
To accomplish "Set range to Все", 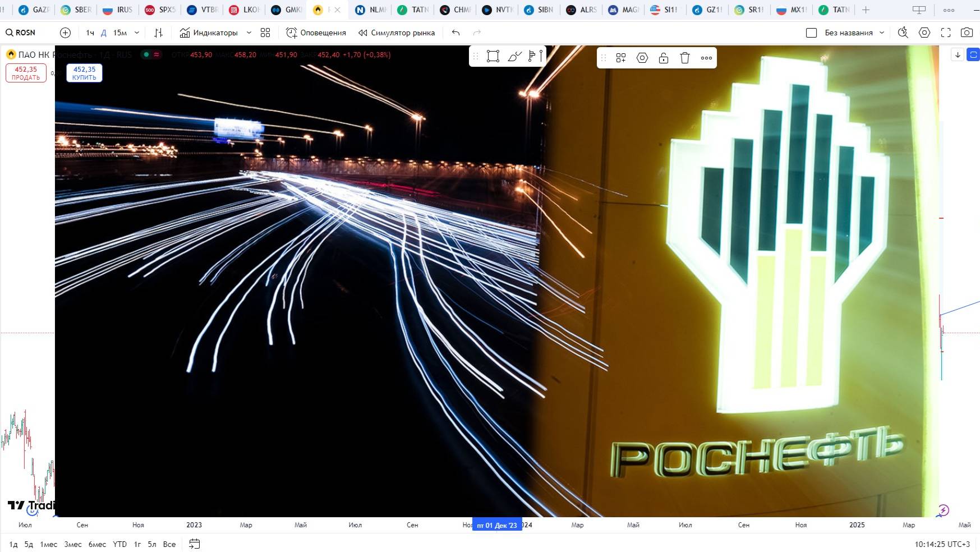I will pos(169,544).
